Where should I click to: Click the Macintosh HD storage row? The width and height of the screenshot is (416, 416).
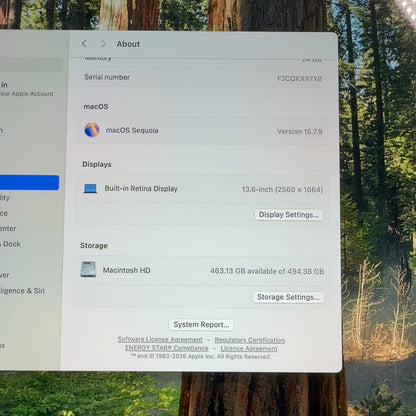pos(203,270)
